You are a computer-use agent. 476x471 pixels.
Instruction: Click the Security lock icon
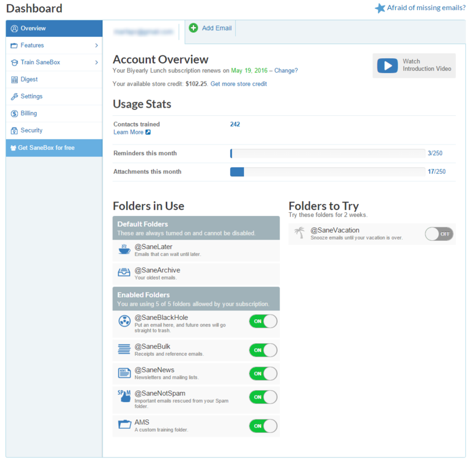point(14,130)
